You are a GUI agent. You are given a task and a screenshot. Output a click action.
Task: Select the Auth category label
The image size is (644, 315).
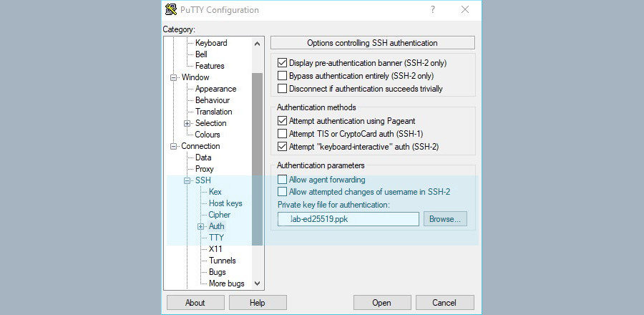pyautogui.click(x=216, y=226)
